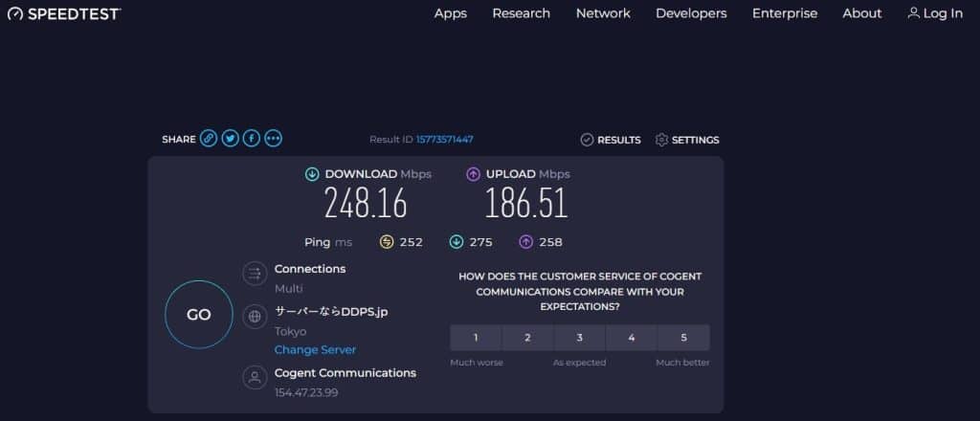The height and width of the screenshot is (421, 980).
Task: Open result ID 15773571447 link
Action: click(x=444, y=140)
